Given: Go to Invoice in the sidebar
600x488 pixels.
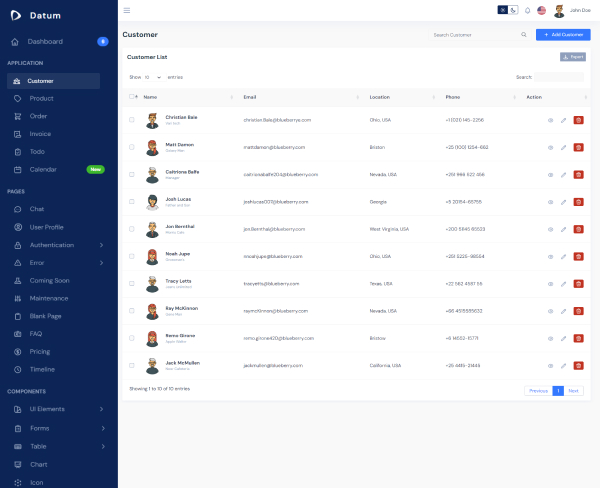Looking at the screenshot, I should (x=40, y=133).
